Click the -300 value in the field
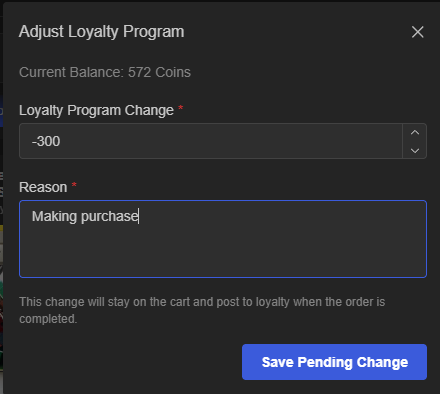The width and height of the screenshot is (440, 394). [46, 141]
